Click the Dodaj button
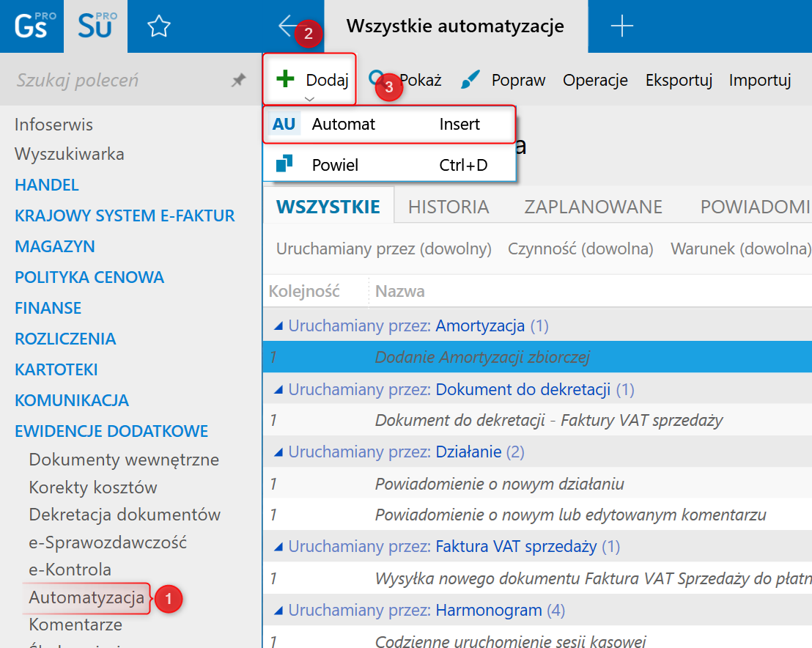Image resolution: width=812 pixels, height=648 pixels. click(310, 80)
